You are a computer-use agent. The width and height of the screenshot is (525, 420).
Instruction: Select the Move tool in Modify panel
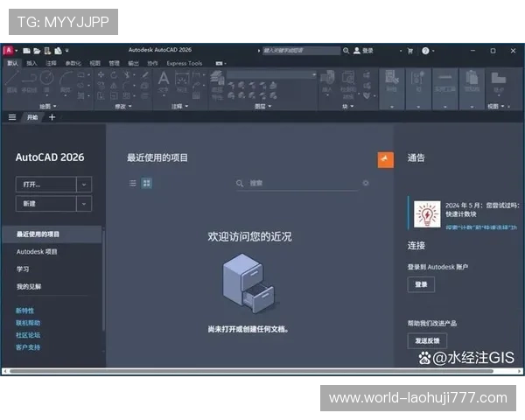click(101, 74)
